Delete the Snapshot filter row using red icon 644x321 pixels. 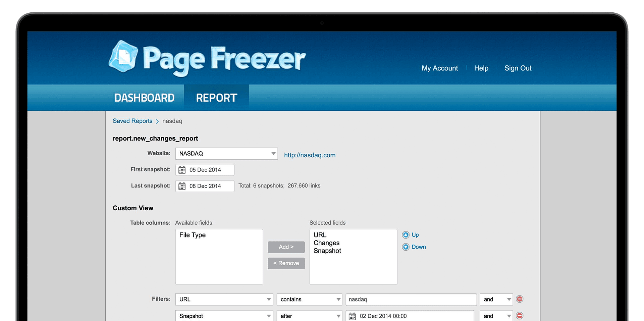tap(520, 316)
